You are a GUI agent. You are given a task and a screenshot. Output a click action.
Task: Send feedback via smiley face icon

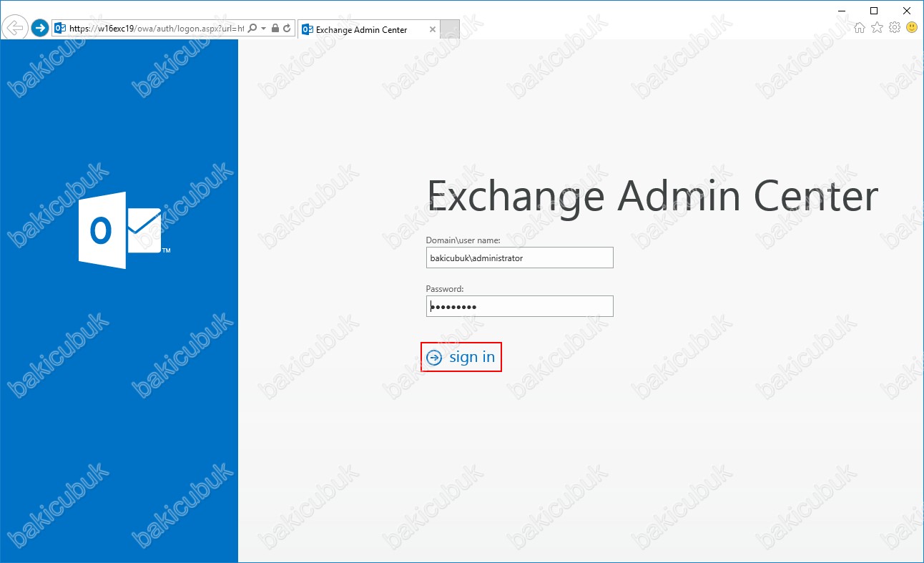pos(911,28)
